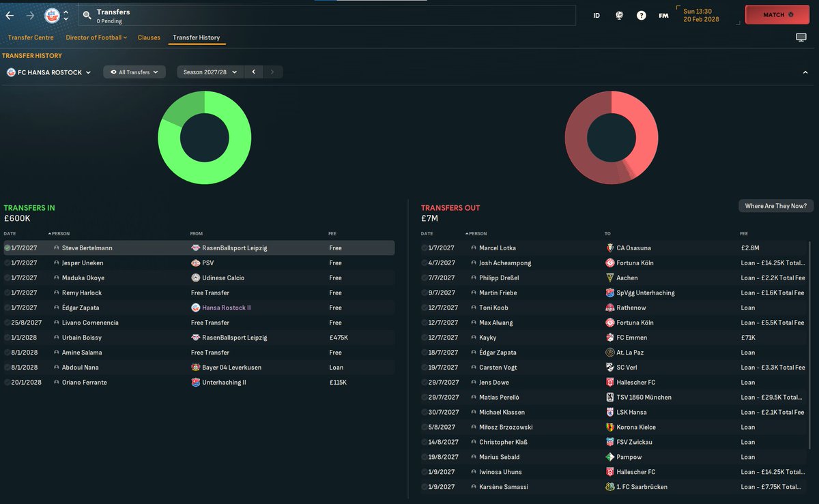Image resolution: width=819 pixels, height=504 pixels.
Task: Open the Clauses tab
Action: 149,38
